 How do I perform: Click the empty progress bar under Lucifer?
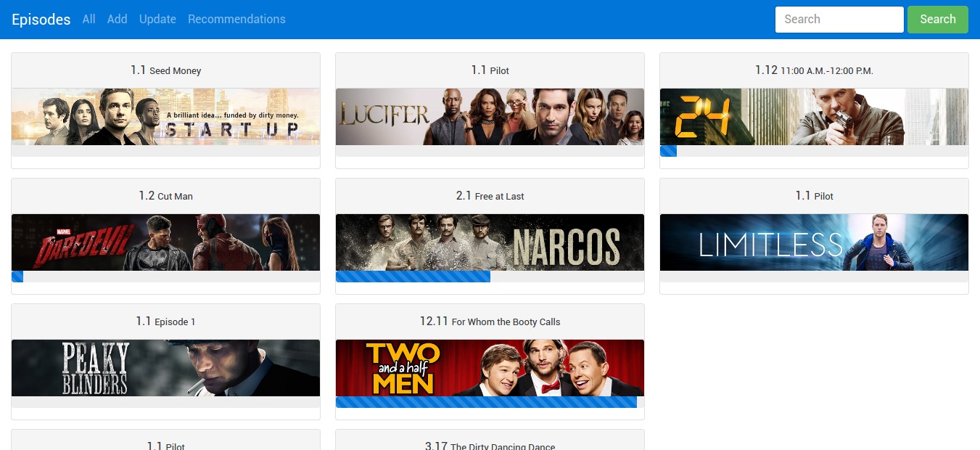click(490, 151)
